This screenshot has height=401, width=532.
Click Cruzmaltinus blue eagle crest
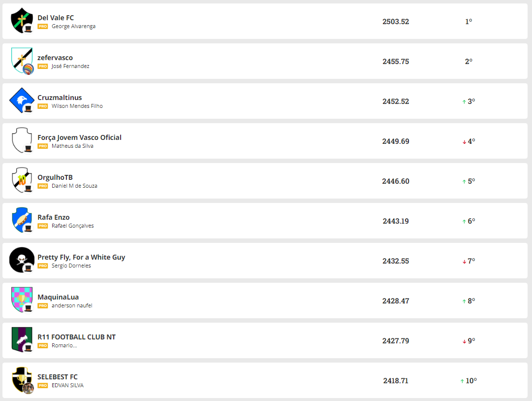pos(22,100)
